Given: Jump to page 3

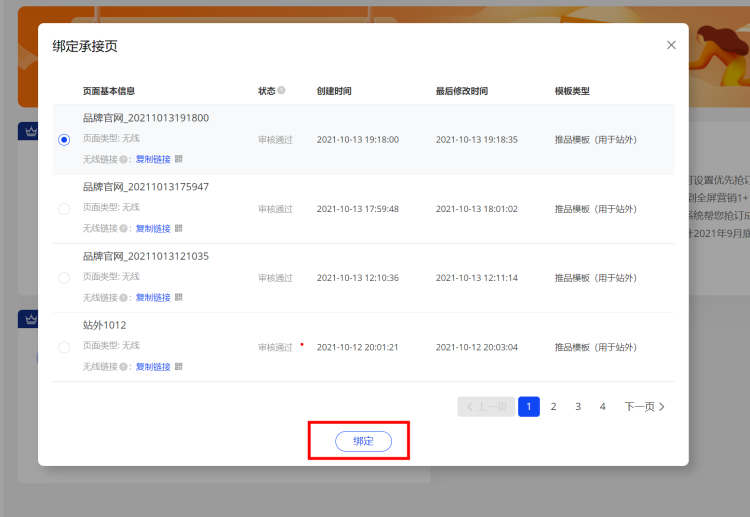Looking at the screenshot, I should [578, 406].
